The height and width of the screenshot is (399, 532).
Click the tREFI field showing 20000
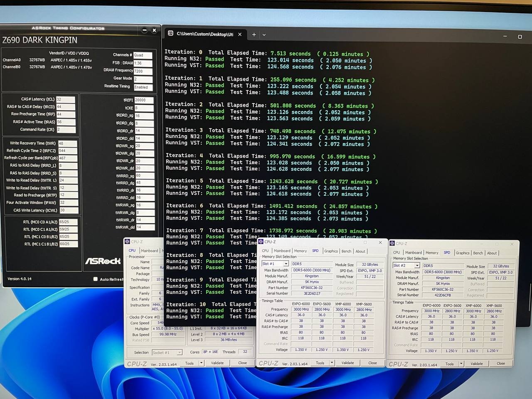(x=144, y=100)
